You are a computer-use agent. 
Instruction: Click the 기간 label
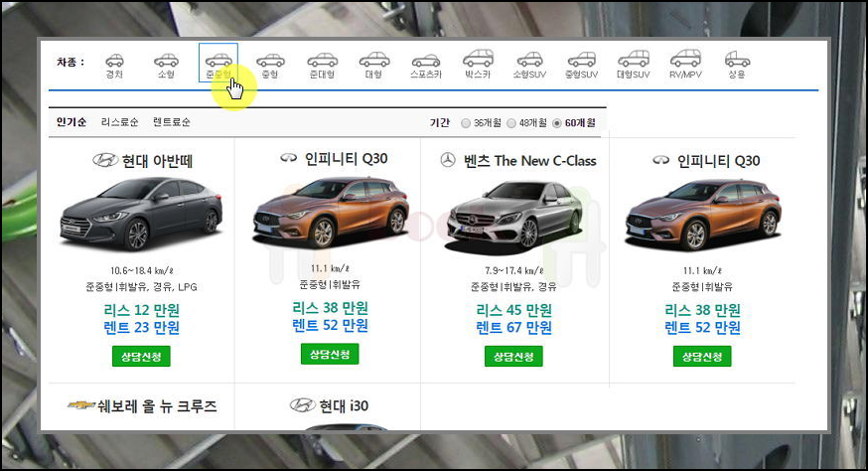click(x=440, y=122)
